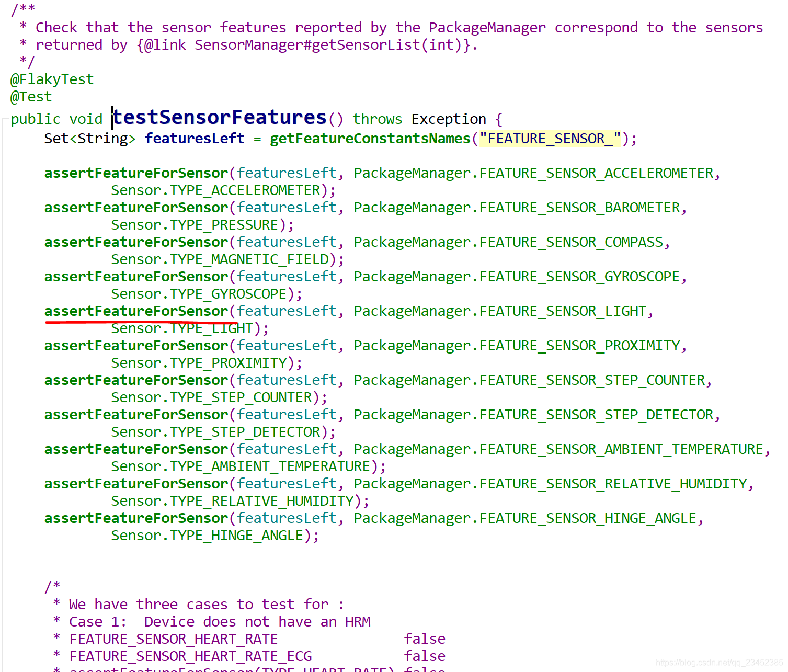Click the testSensorFeatures method name
Image resolution: width=788 pixels, height=672 pixels.
click(x=220, y=118)
